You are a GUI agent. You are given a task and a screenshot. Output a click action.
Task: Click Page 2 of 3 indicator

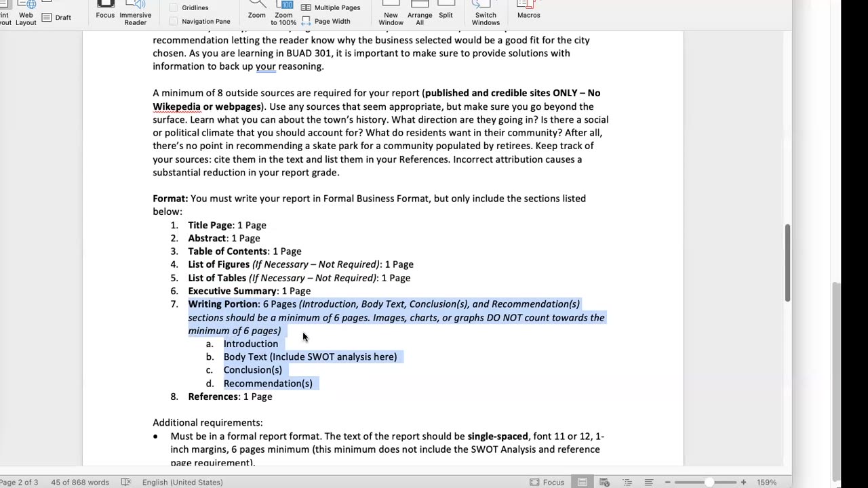19,482
